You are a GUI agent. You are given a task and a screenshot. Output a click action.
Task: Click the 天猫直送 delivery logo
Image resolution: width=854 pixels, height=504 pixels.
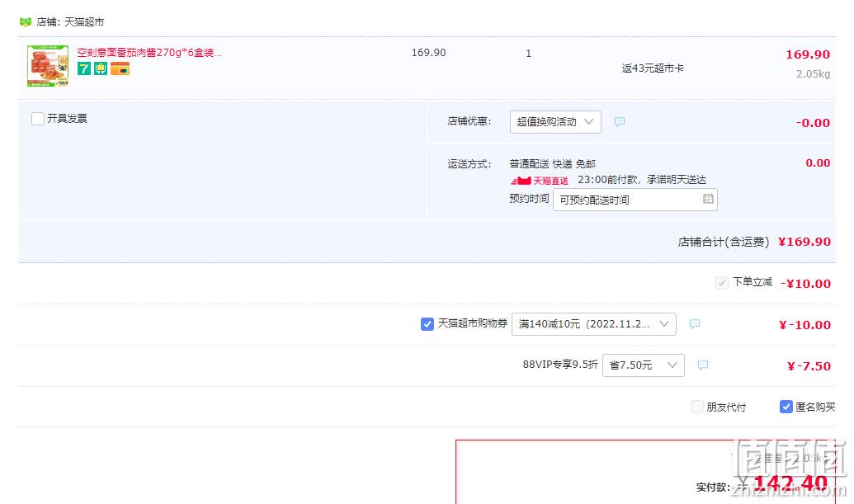pos(539,181)
